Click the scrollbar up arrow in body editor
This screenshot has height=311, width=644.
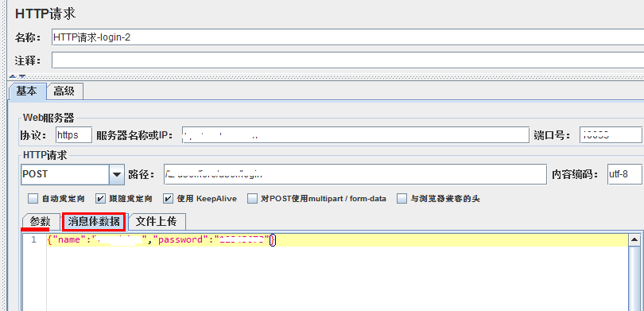[x=634, y=240]
